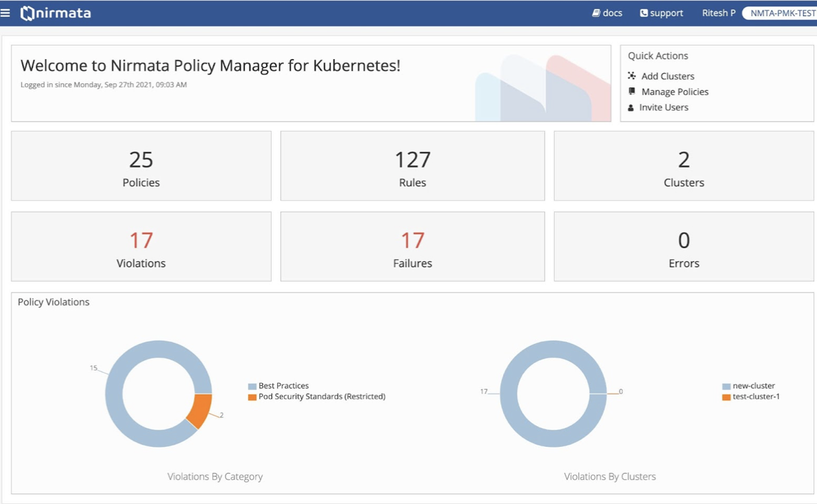Click the support phone icon
The image size is (817, 504).
[644, 13]
